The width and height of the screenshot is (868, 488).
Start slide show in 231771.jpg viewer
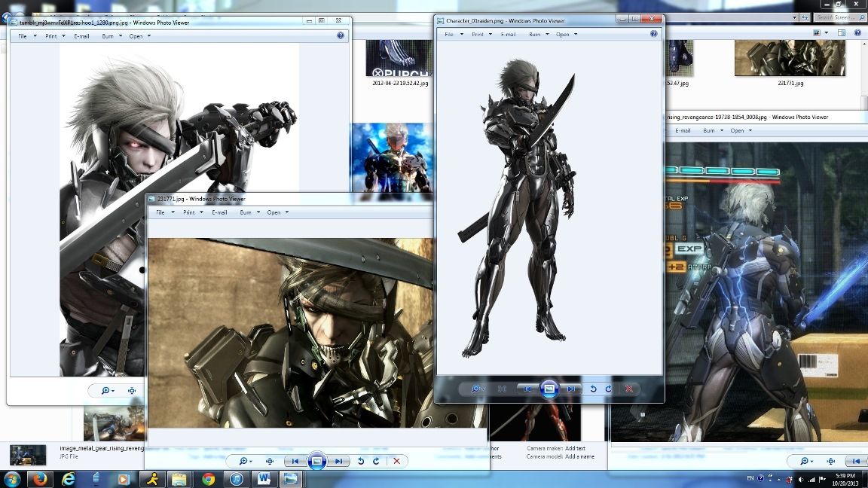point(316,461)
